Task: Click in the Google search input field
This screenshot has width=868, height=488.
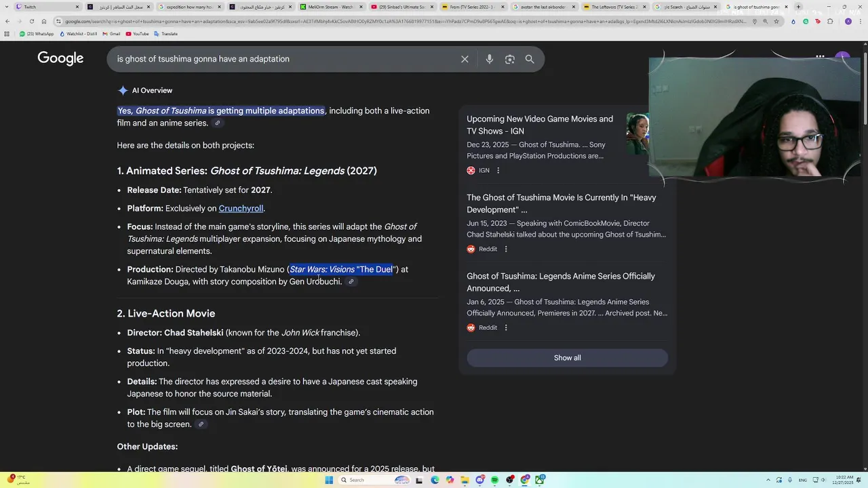Action: tap(285, 59)
